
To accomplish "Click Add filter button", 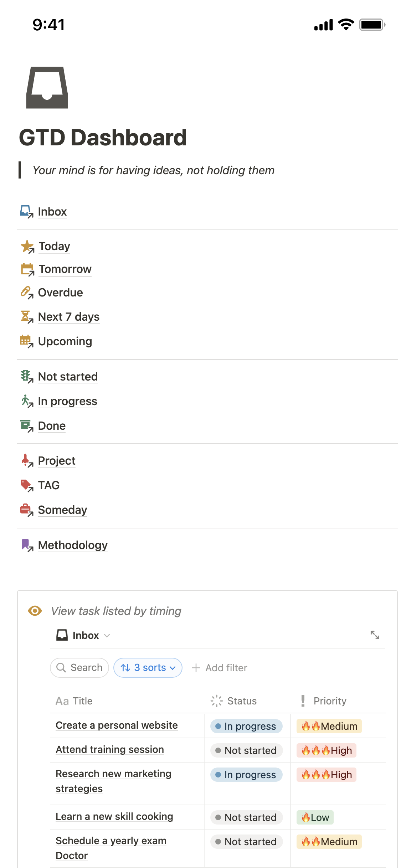I will (x=220, y=668).
